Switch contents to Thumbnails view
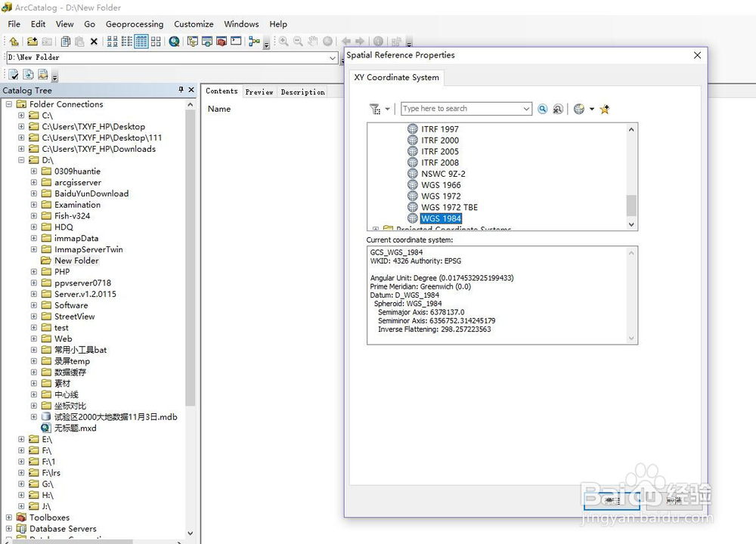This screenshot has width=756, height=544. pos(156,42)
